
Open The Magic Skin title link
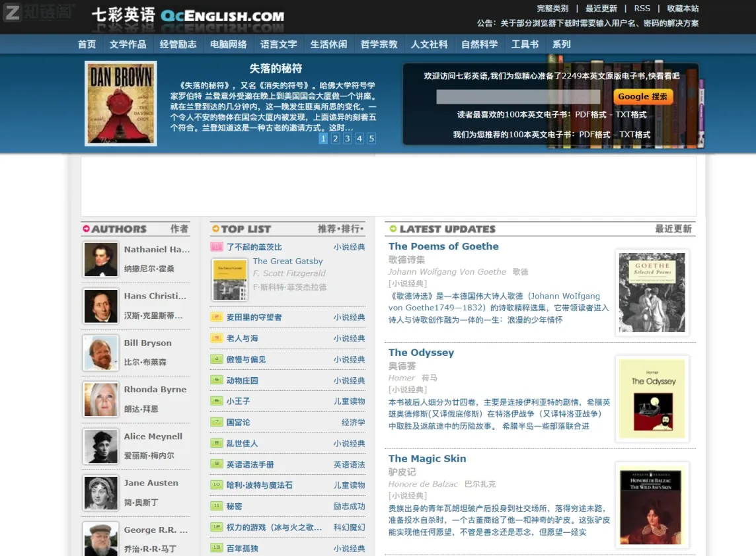click(427, 459)
